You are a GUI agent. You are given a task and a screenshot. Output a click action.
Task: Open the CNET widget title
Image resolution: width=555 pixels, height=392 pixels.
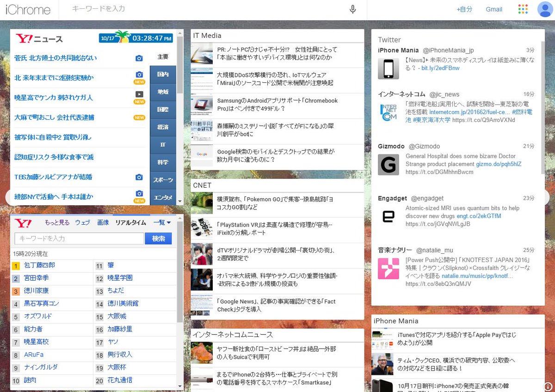(x=202, y=185)
